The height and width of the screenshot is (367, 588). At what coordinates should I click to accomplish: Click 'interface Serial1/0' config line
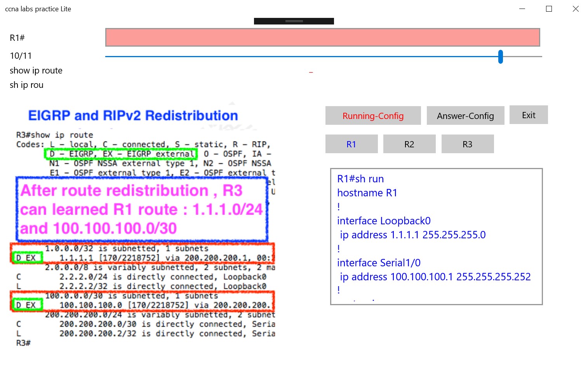(379, 263)
